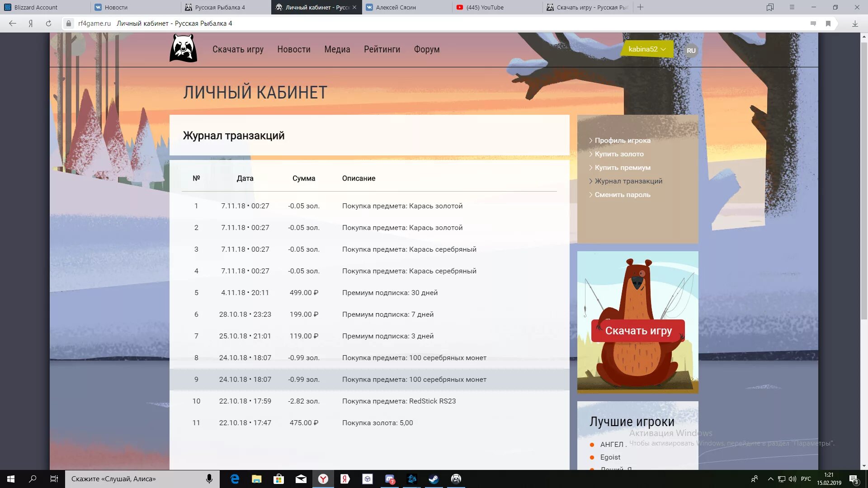Show hidden system tray icons chevron
Image resolution: width=868 pixels, height=488 pixels.
(x=770, y=479)
